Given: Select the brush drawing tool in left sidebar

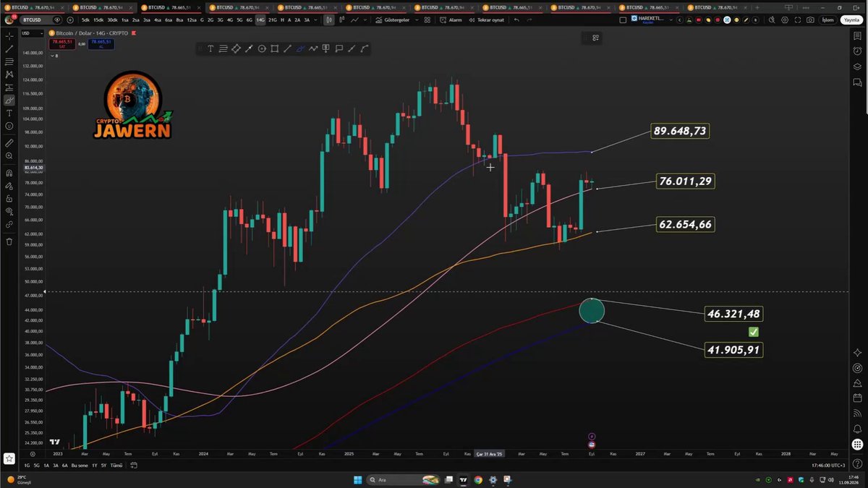Looking at the screenshot, I should click(x=9, y=100).
